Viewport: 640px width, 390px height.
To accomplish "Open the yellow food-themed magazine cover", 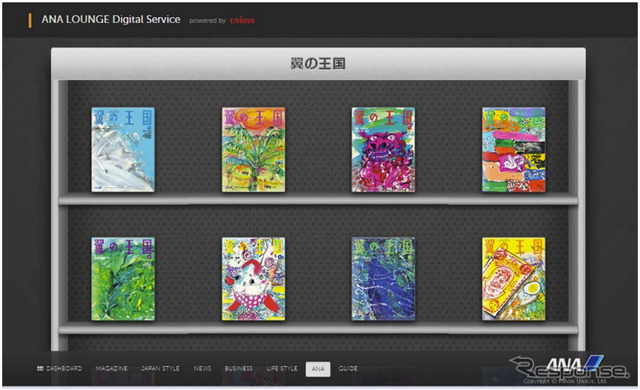I will click(513, 279).
